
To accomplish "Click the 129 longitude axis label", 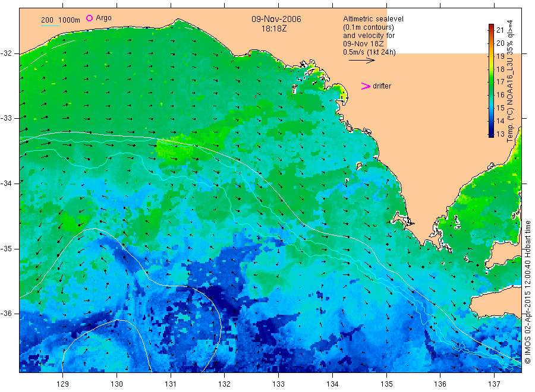I will point(63,384).
